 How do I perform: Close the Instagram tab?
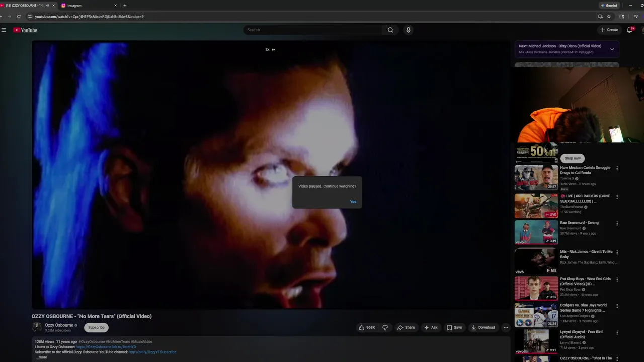point(115,5)
